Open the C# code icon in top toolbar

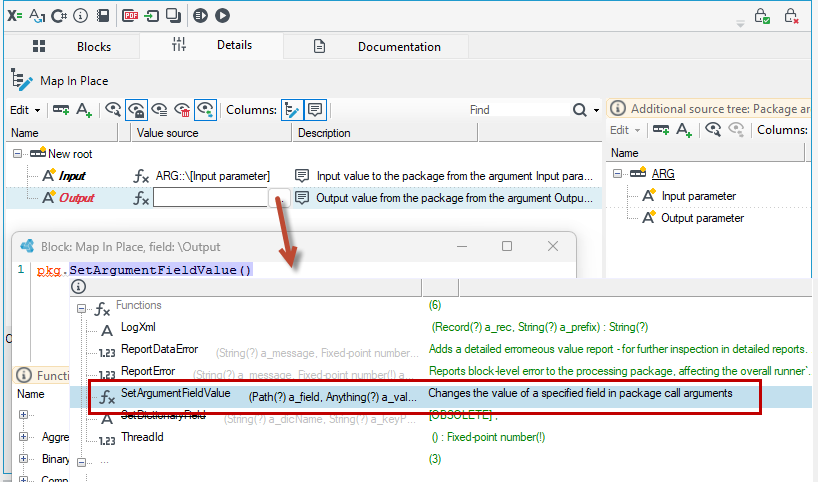[x=58, y=16]
